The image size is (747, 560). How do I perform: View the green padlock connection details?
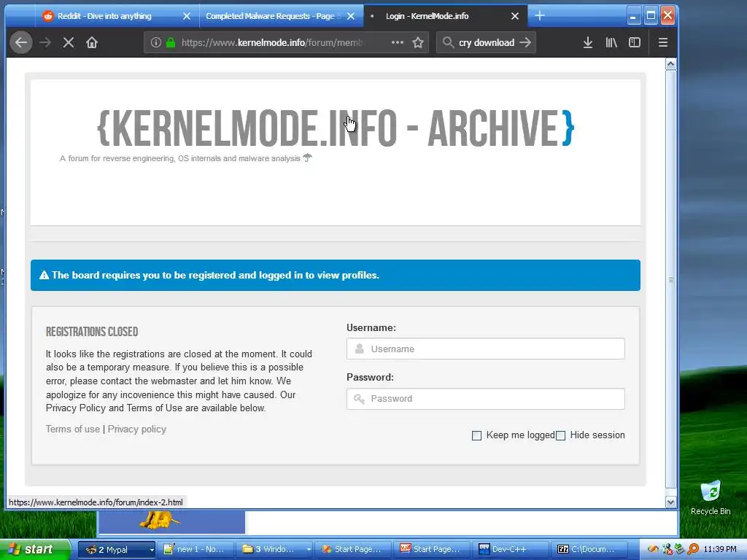click(x=170, y=42)
